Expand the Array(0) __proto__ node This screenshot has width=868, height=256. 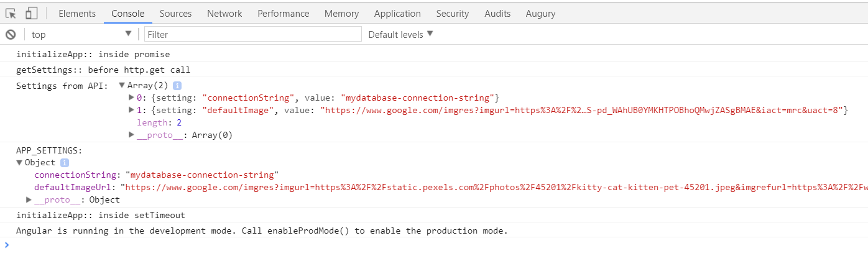point(131,135)
